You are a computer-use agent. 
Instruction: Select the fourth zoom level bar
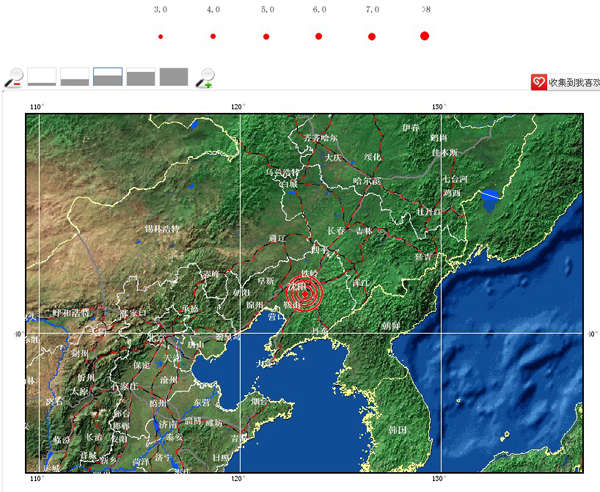pos(141,77)
